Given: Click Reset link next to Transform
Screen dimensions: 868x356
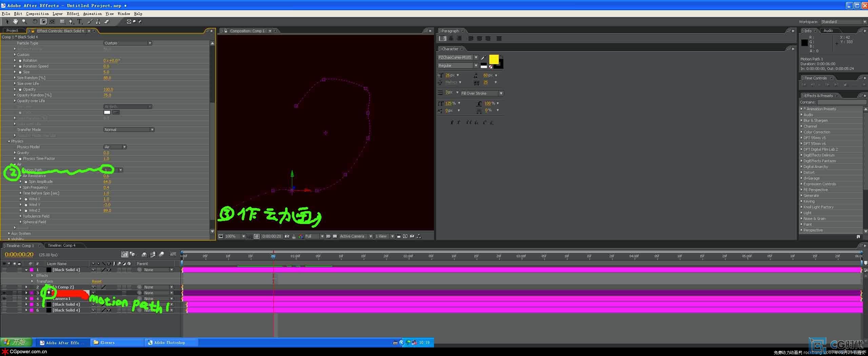Looking at the screenshot, I should (x=97, y=281).
